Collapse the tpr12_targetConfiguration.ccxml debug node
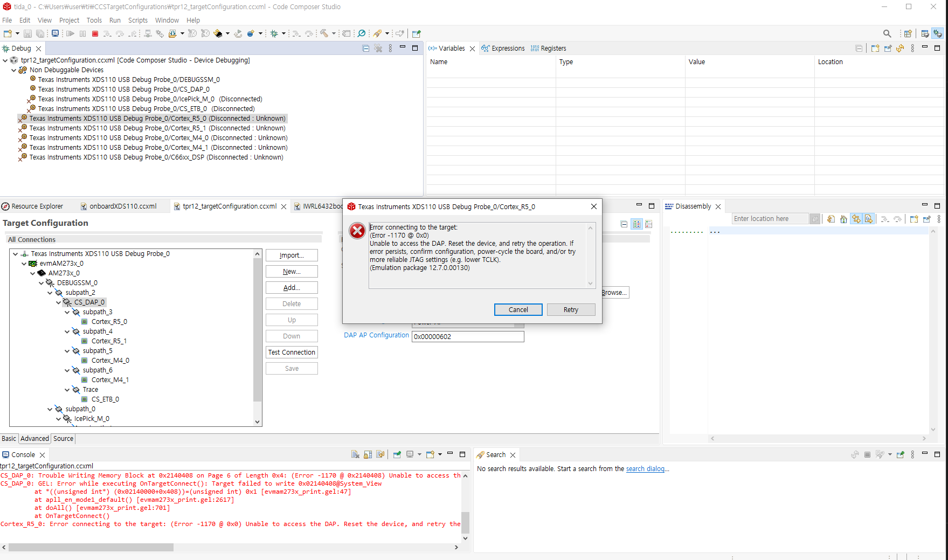Screen dimensions: 948x560 [5, 60]
